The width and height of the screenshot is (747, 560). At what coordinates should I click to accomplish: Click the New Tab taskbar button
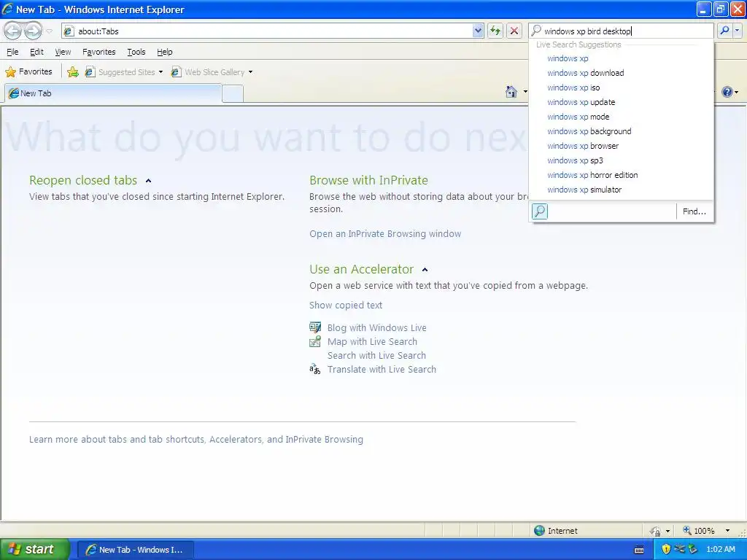click(x=135, y=550)
